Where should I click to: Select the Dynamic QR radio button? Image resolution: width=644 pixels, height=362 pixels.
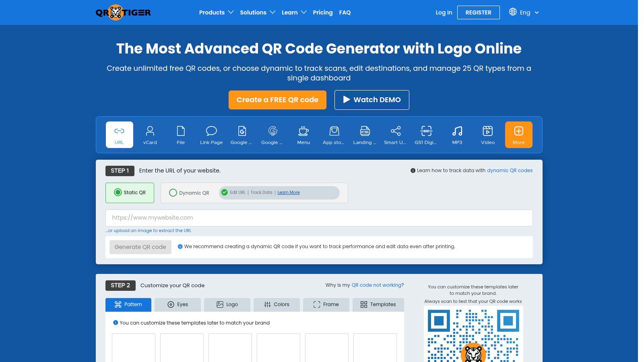[173, 193]
